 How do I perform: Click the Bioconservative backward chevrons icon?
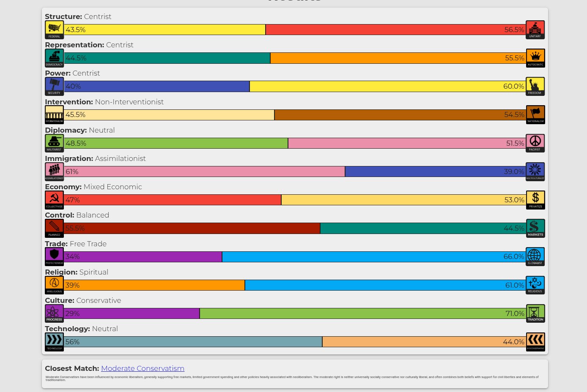535,342
